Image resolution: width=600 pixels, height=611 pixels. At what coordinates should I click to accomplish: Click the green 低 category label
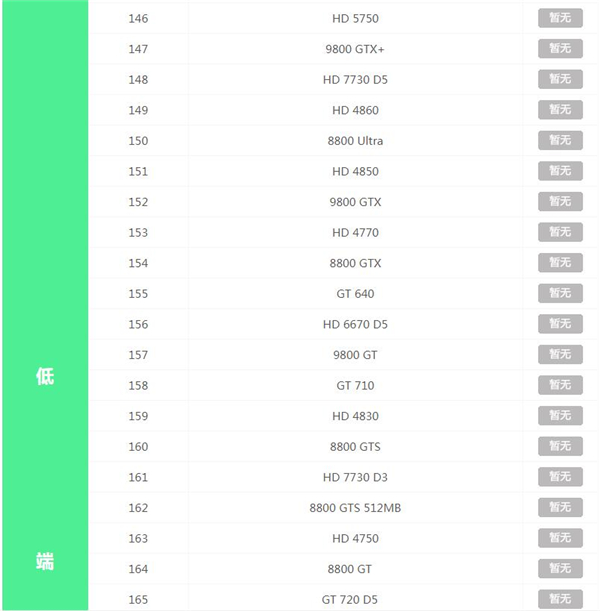click(45, 377)
